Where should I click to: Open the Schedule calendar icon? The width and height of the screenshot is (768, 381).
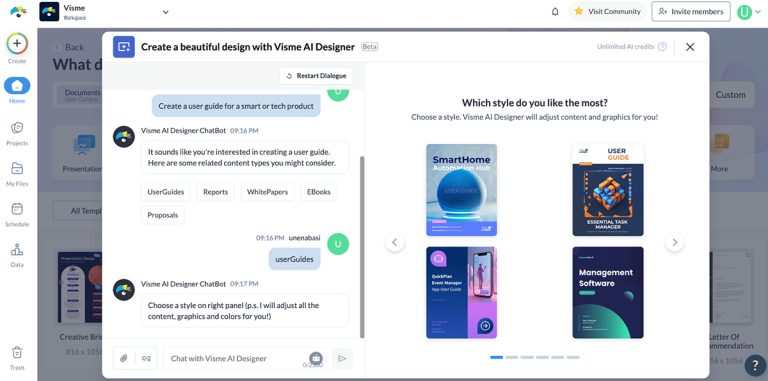[17, 209]
